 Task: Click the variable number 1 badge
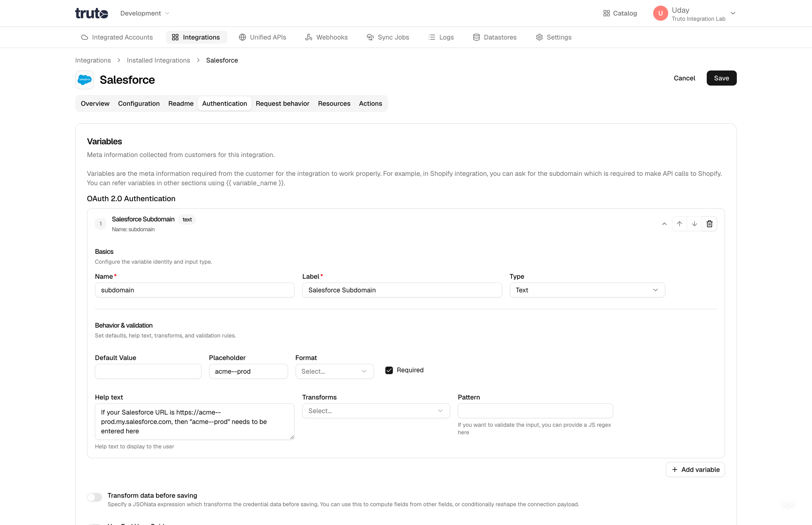point(101,224)
